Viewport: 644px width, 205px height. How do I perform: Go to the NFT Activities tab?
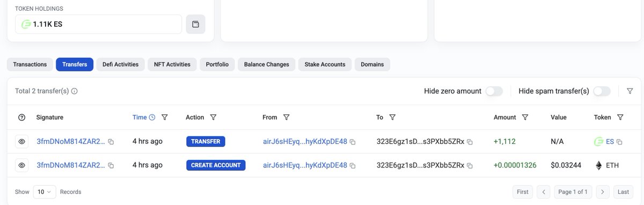[172, 64]
